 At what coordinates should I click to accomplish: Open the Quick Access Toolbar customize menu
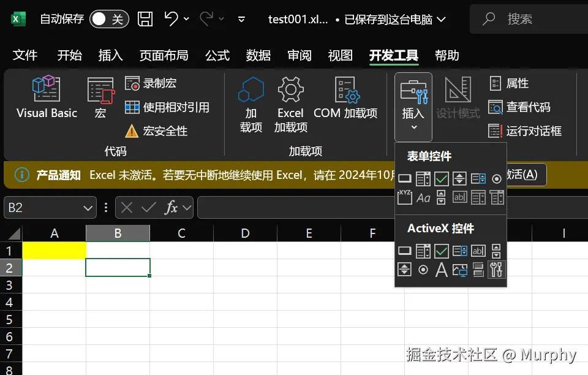(241, 19)
